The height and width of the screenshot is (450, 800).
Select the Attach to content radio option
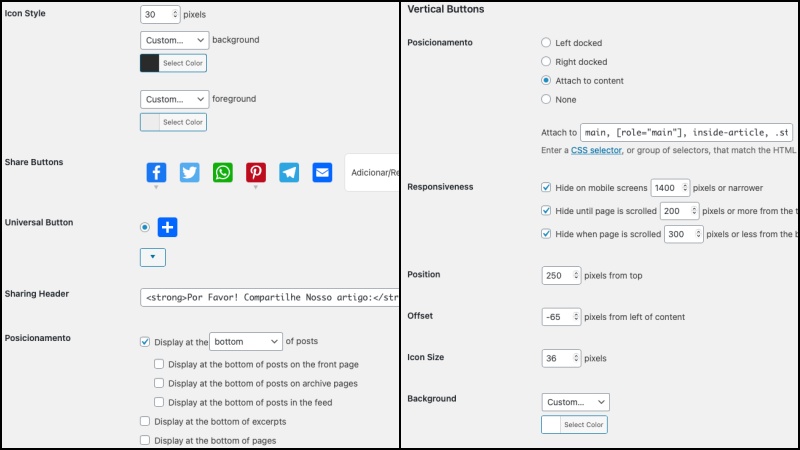pyautogui.click(x=546, y=80)
